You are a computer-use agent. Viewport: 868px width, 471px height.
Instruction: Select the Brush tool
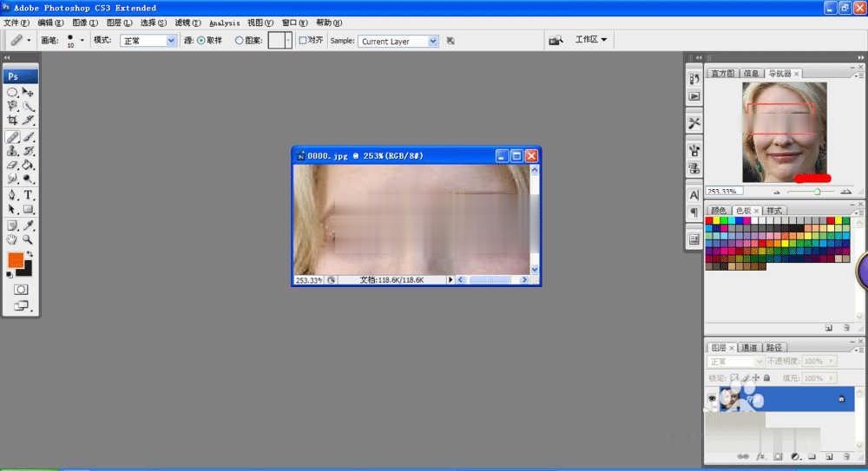point(28,137)
